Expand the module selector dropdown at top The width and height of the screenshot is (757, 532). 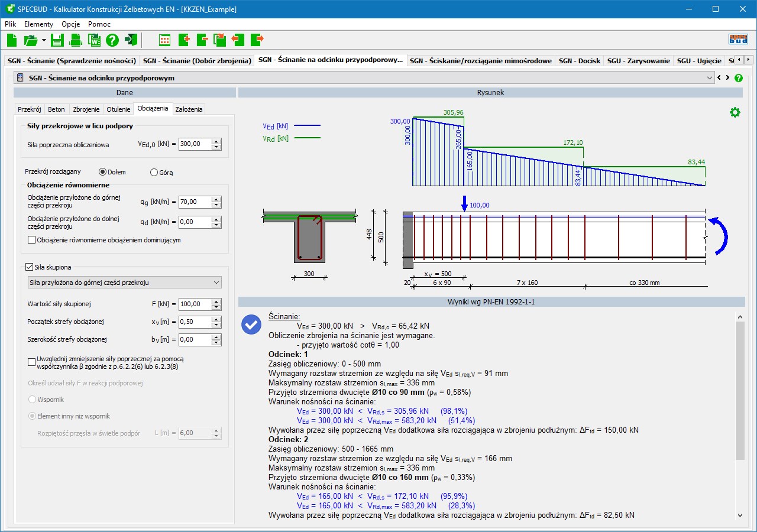(x=710, y=77)
